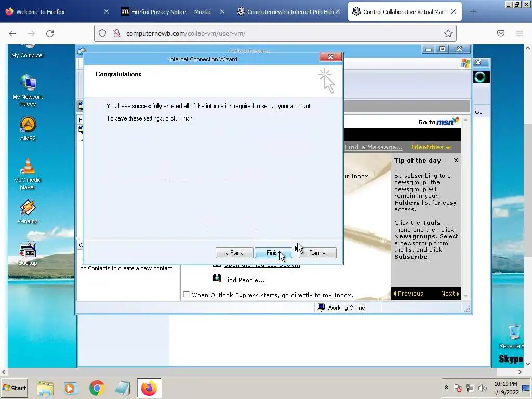Open the Start menu

point(14,388)
